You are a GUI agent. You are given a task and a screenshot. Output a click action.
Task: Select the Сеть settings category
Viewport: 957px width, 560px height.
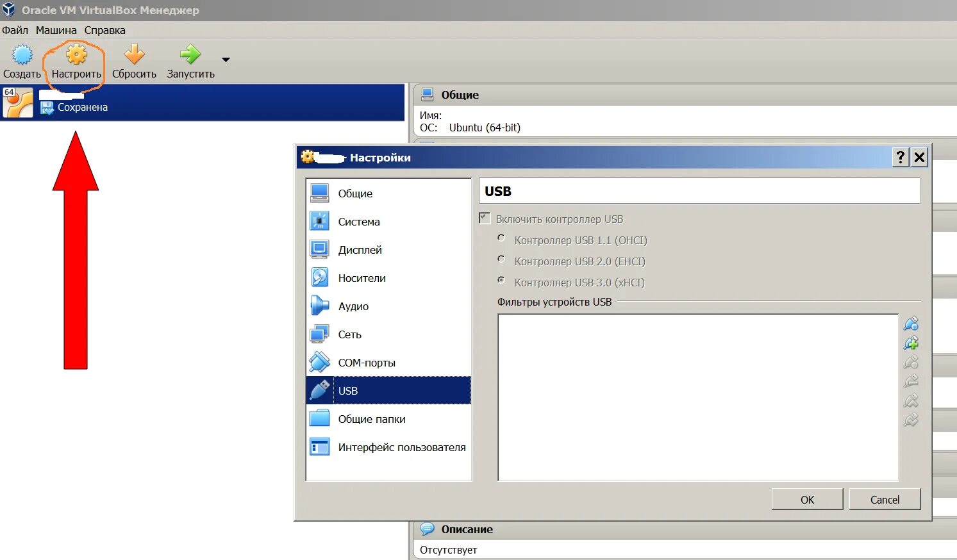[388, 334]
